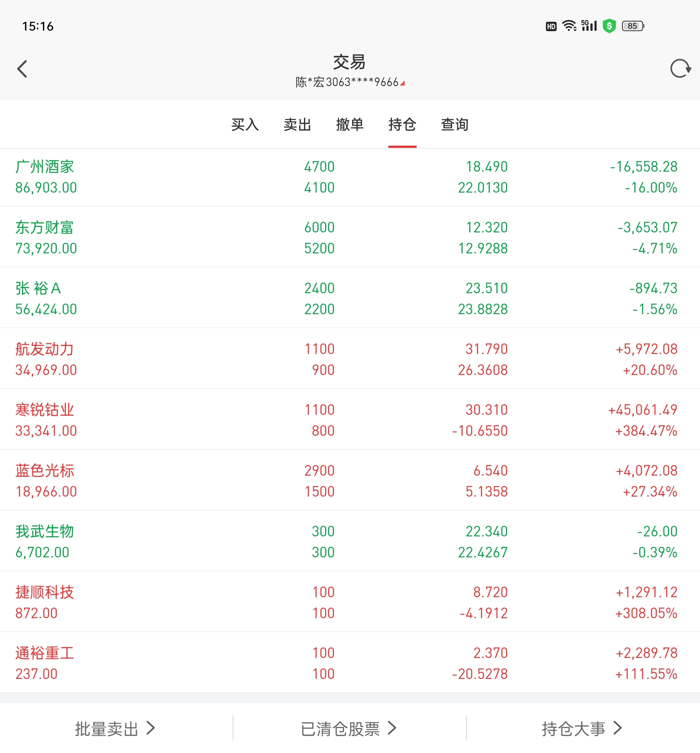Tap the back arrow icon
The height and width of the screenshot is (753, 700).
(x=22, y=69)
